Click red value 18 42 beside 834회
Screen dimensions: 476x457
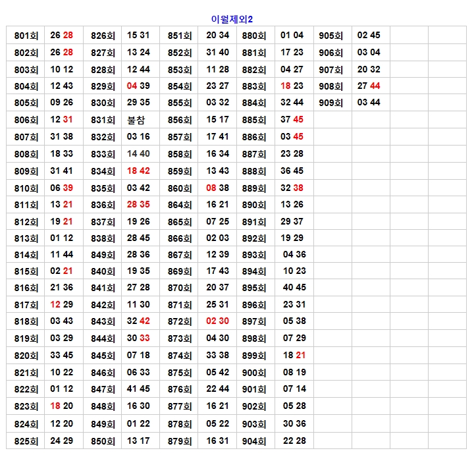(x=138, y=171)
